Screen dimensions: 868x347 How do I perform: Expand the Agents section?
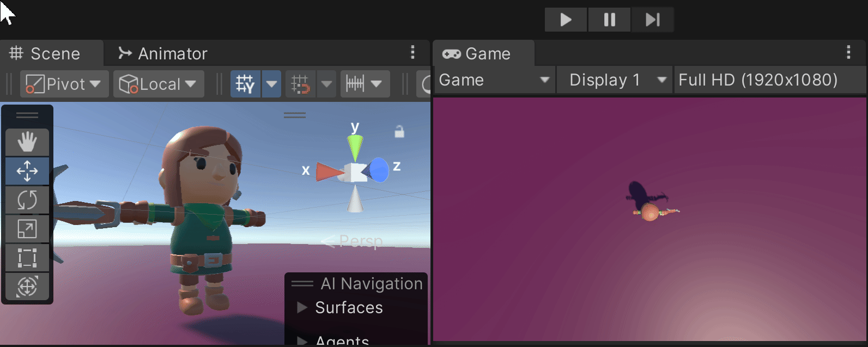coord(302,341)
